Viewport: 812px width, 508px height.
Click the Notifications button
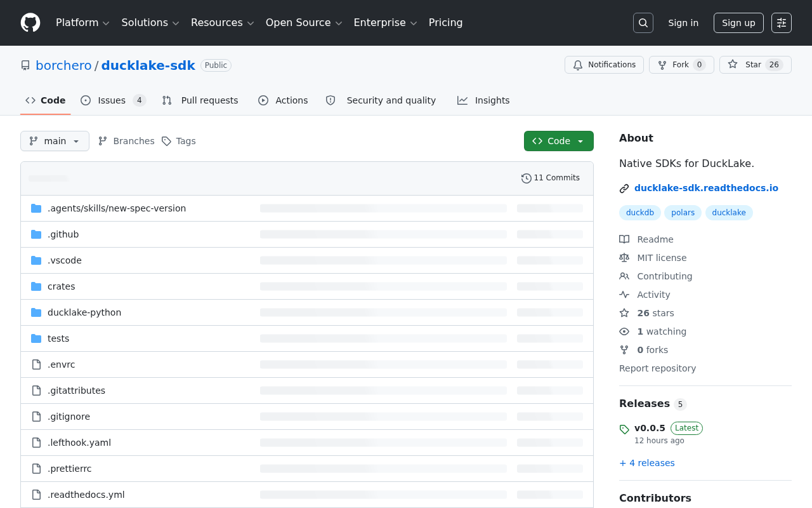point(604,65)
